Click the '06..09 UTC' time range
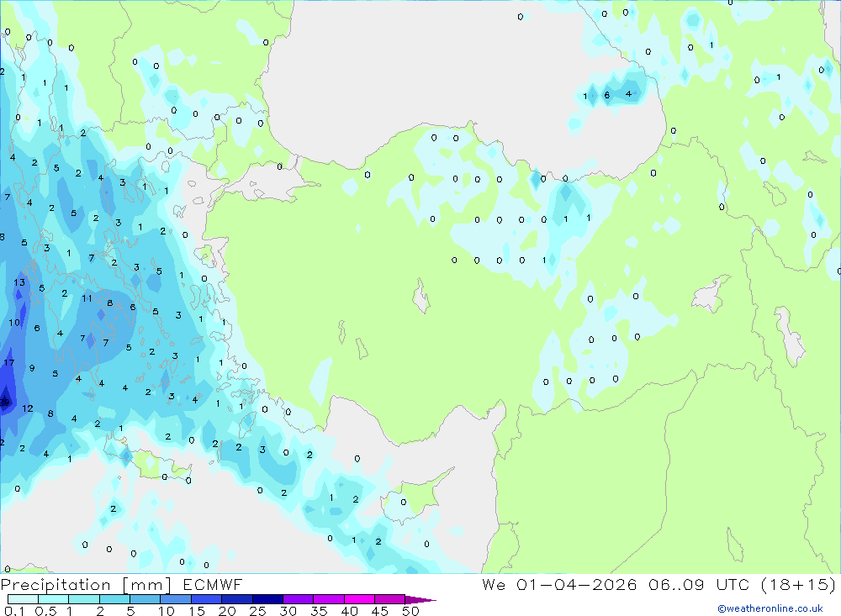841x616 pixels. 698,585
